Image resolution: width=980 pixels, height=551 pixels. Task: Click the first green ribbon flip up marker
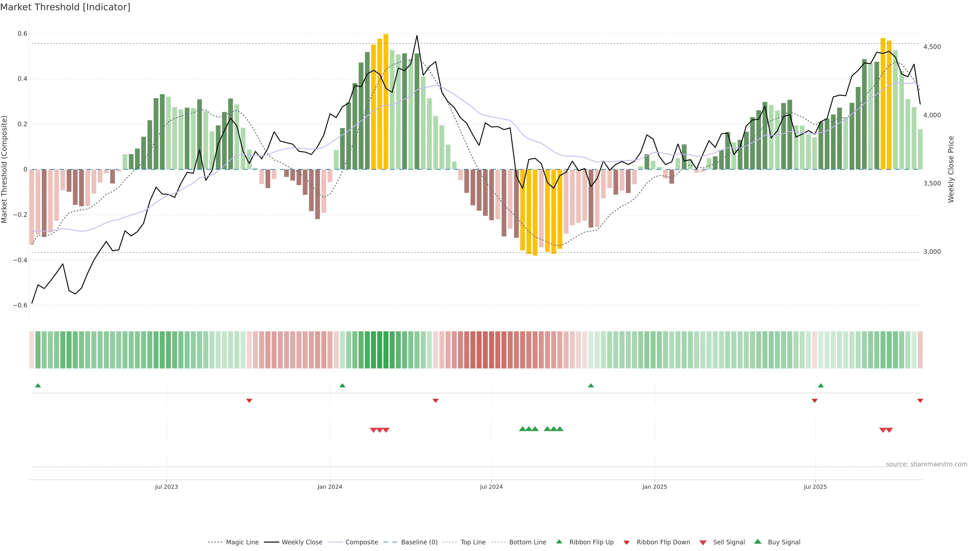38,386
